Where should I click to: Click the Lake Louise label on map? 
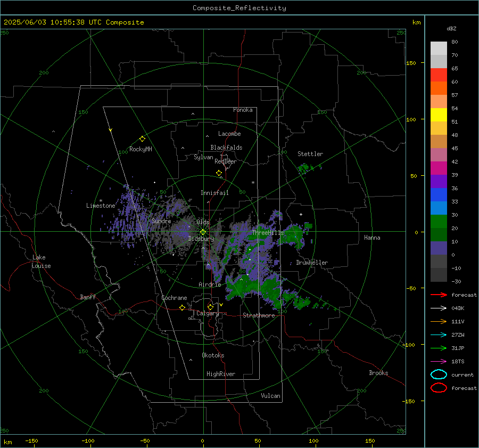[41, 262]
